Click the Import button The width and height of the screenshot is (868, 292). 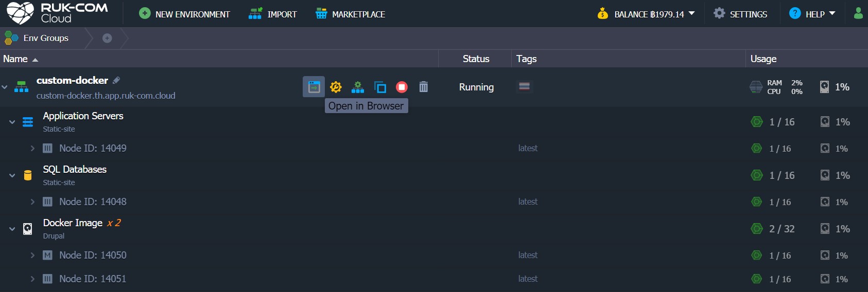pos(272,14)
